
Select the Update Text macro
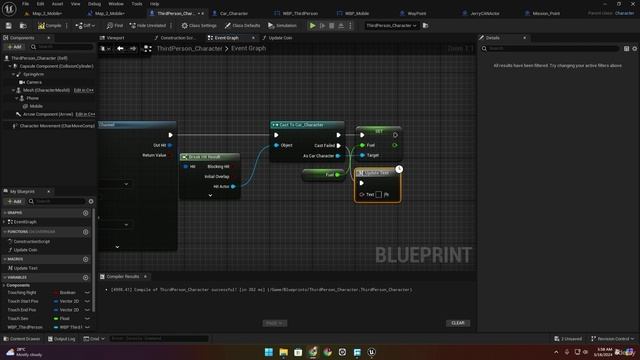point(25,268)
